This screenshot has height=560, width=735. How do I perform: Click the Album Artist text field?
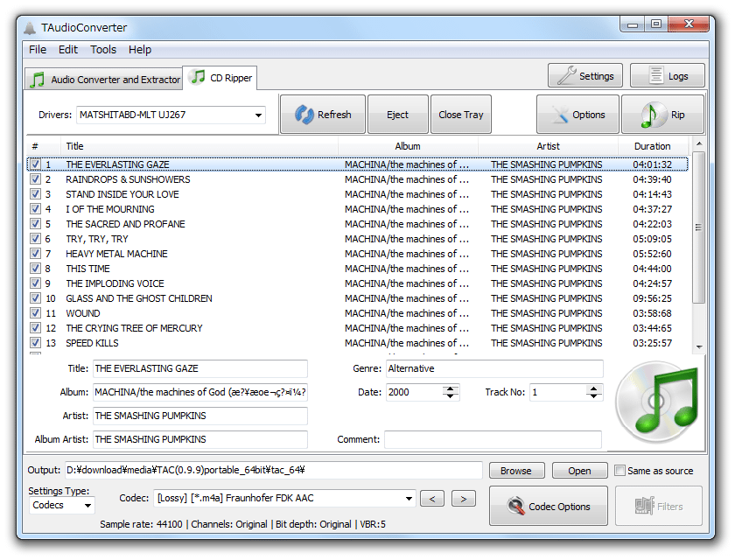pyautogui.click(x=200, y=439)
